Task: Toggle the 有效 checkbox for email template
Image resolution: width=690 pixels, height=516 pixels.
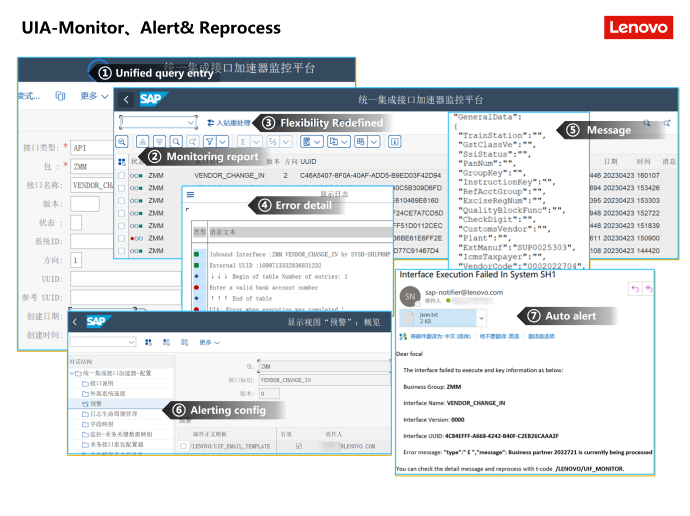Action: pos(299,446)
